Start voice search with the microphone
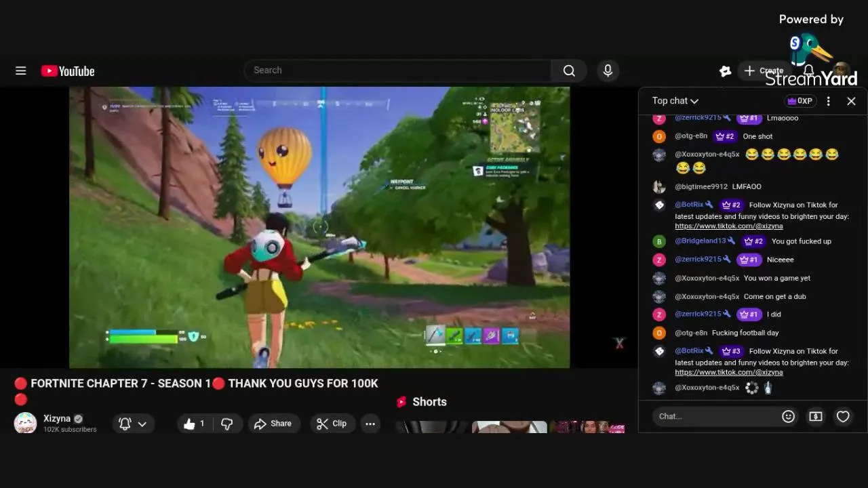Viewport: 868px width, 488px height. click(608, 70)
